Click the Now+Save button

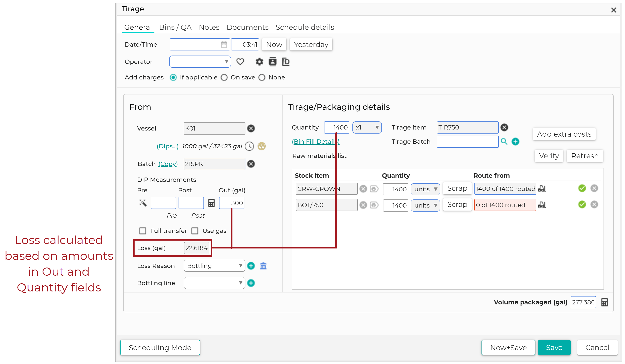pyautogui.click(x=508, y=348)
